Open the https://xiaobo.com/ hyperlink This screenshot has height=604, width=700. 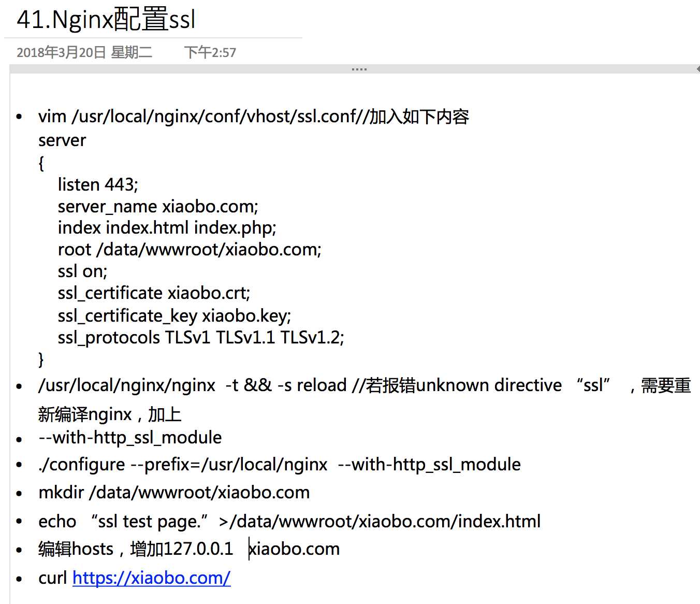point(151,578)
